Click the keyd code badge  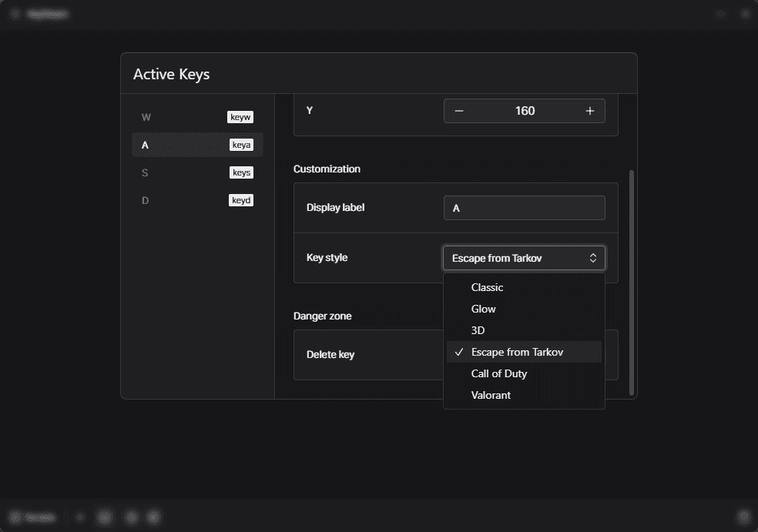click(x=241, y=200)
